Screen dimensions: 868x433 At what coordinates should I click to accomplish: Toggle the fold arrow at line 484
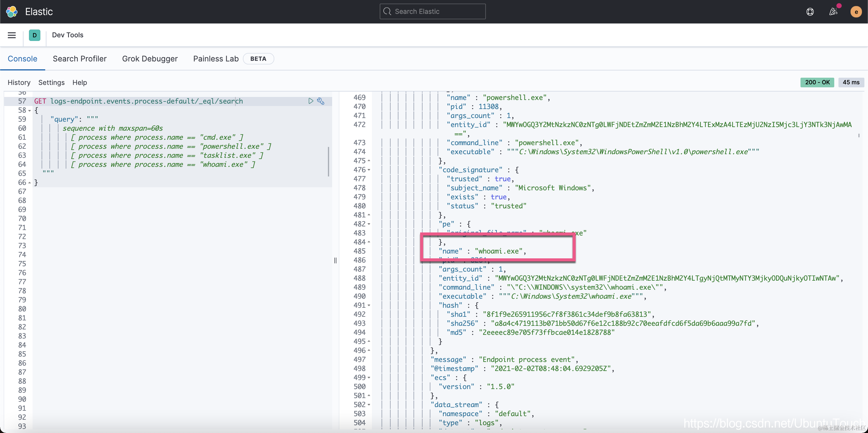pyautogui.click(x=369, y=242)
